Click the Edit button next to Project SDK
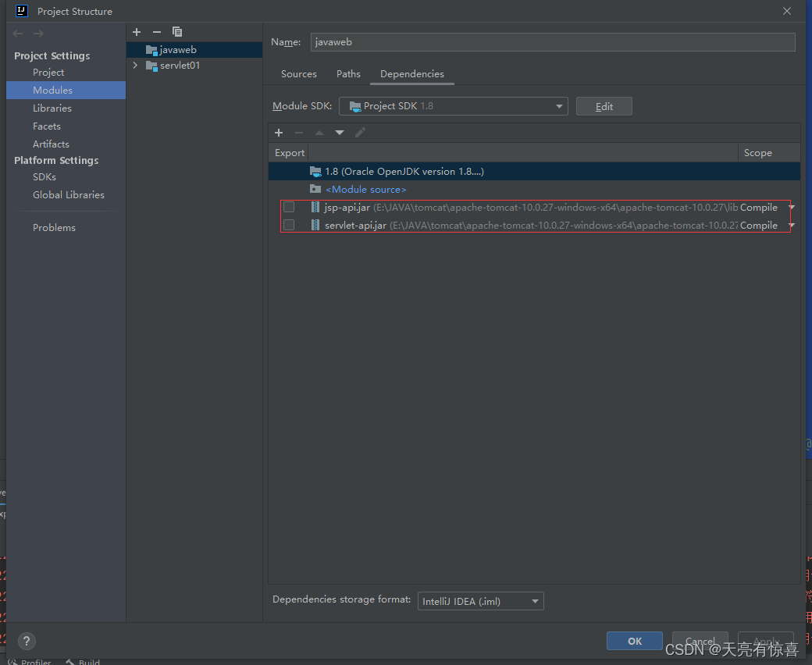 coord(604,106)
